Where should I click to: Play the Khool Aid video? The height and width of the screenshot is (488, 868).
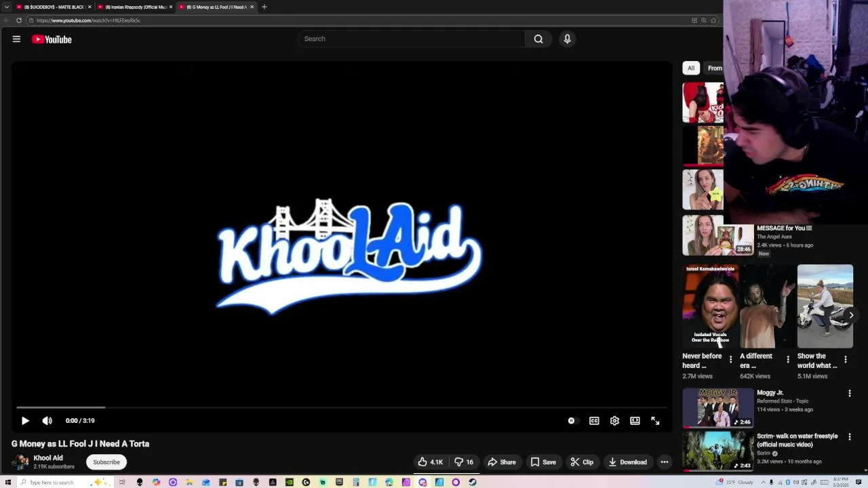coord(25,421)
